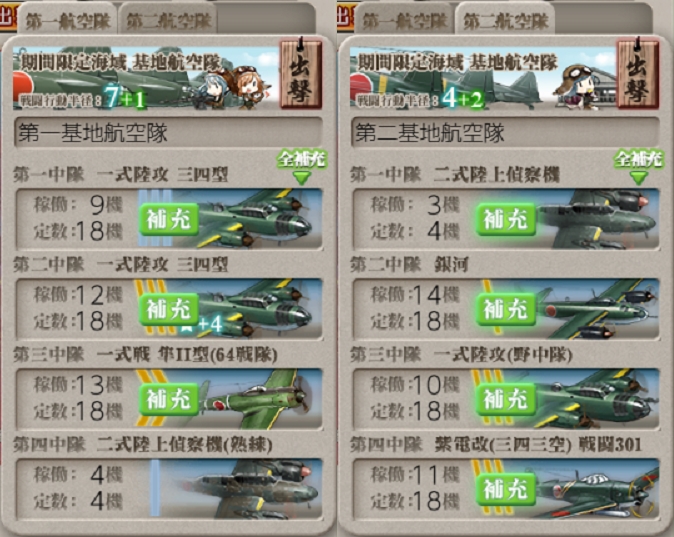Resupply second squadron 一式陸攻 三四型 with 補充
The height and width of the screenshot is (537, 674).
coord(169,309)
